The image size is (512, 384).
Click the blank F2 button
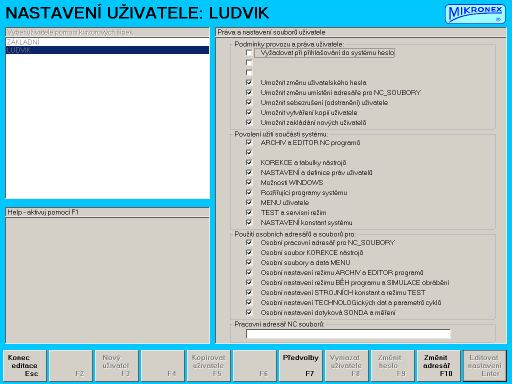point(71,365)
